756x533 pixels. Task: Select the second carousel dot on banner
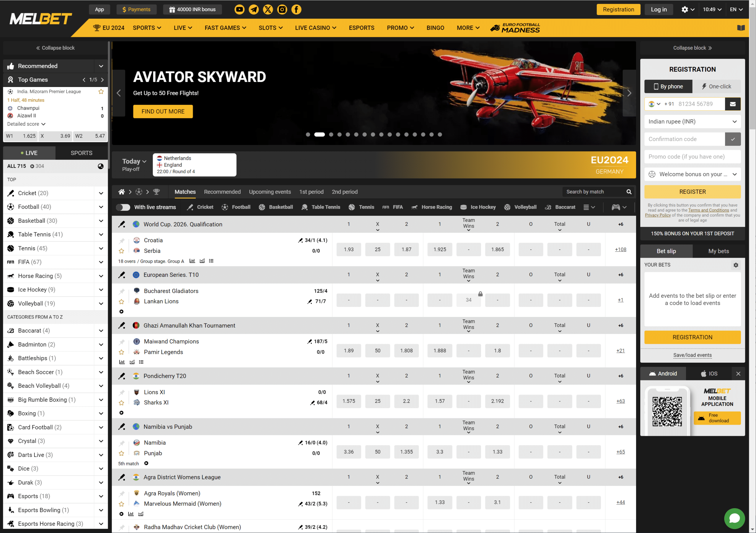click(x=320, y=135)
